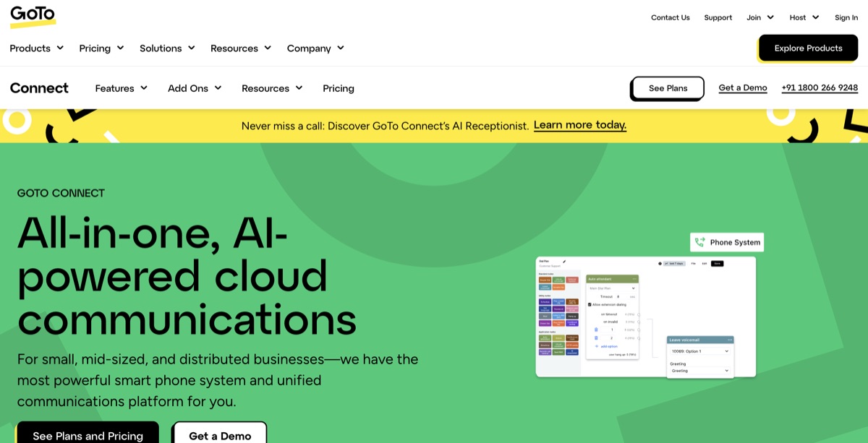Expand the Join dropdown
Screen dimensions: 868x443
pos(760,17)
